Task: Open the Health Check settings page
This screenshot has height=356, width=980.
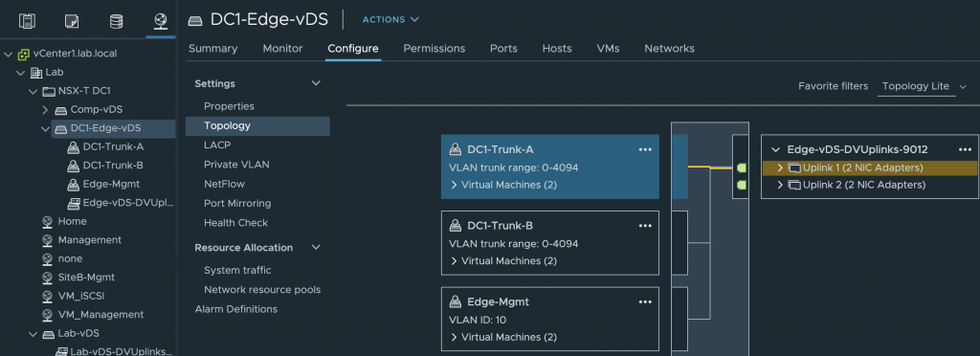Action: click(235, 222)
